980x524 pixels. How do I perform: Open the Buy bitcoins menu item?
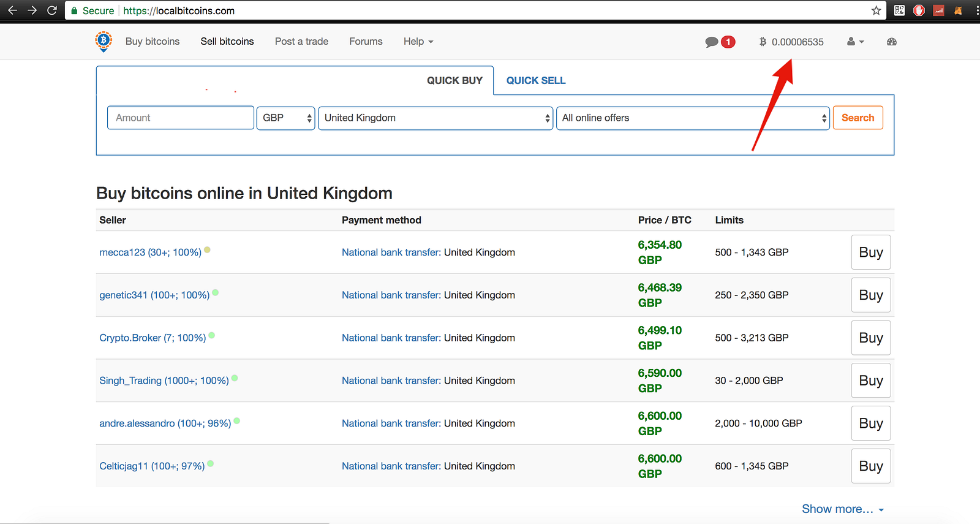click(x=153, y=42)
